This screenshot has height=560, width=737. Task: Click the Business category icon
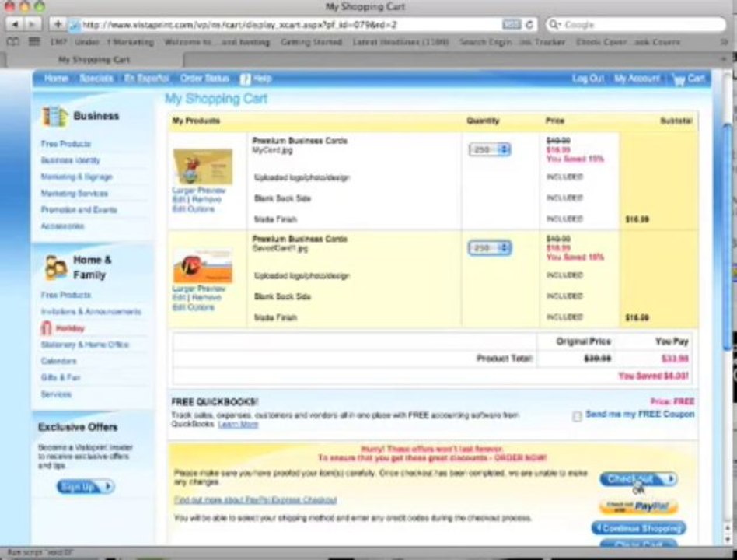pos(55,117)
